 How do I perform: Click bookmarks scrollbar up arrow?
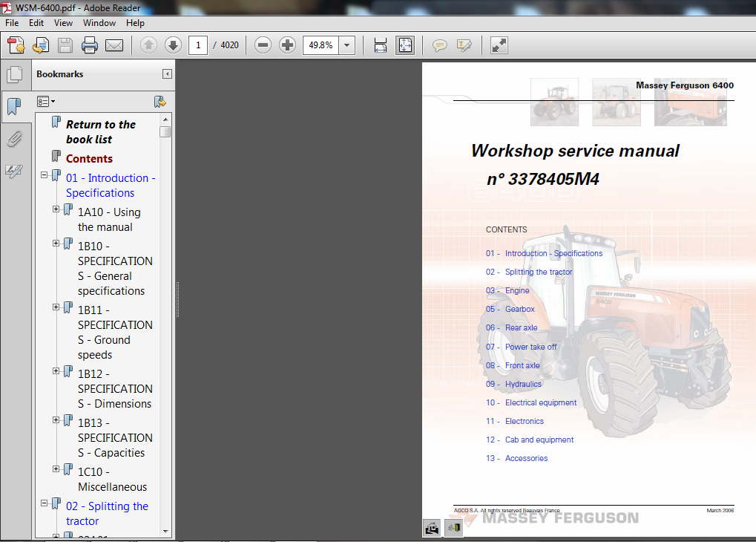pyautogui.click(x=165, y=120)
